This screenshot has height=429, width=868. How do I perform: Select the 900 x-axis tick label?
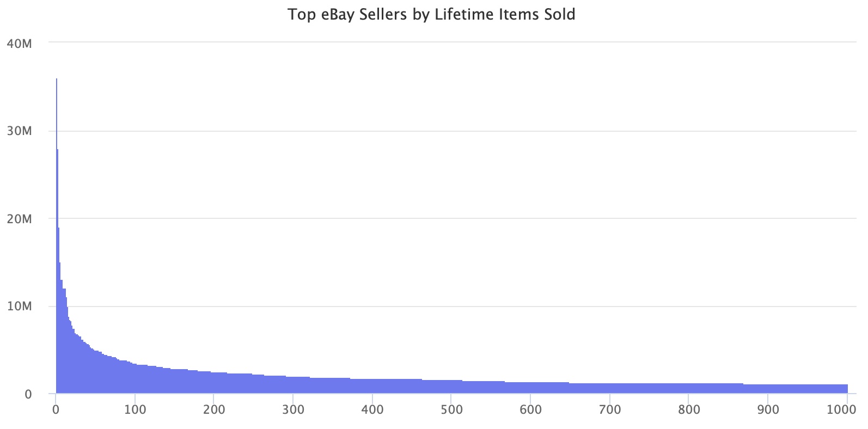click(x=768, y=409)
